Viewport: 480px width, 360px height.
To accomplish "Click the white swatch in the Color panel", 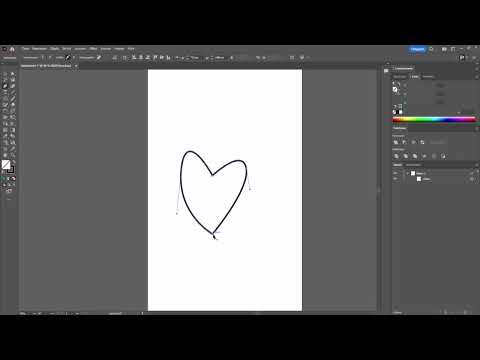I will 401,112.
